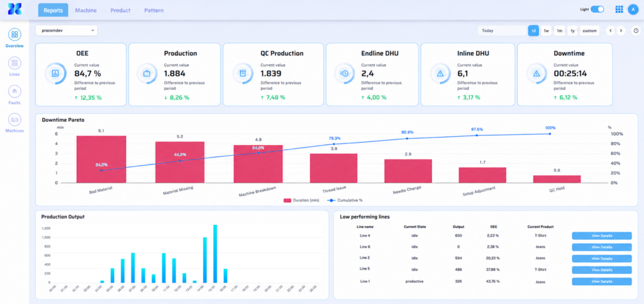Go to next period with right arrow
Screen dimensions: 644x304
click(x=621, y=31)
